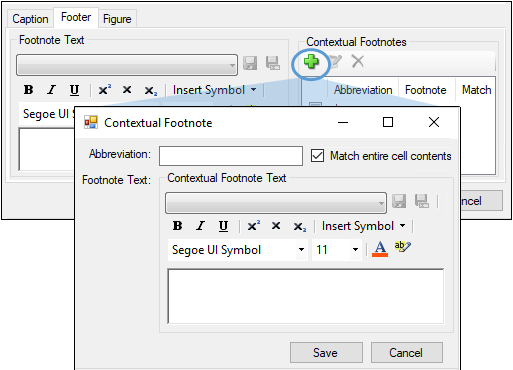Toggle Bold in the Footnote Text panel
The height and width of the screenshot is (370, 513).
[29, 90]
